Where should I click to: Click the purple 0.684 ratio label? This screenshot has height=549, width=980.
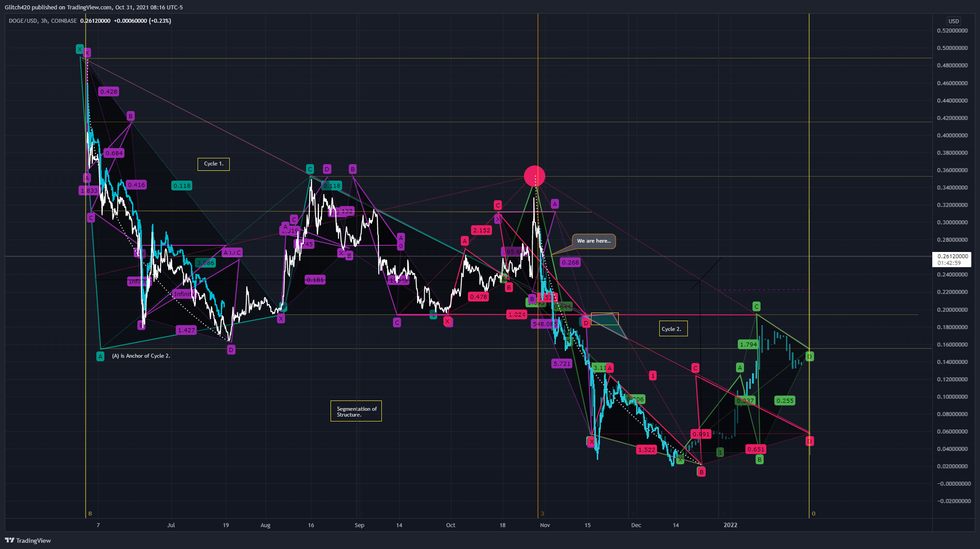114,153
